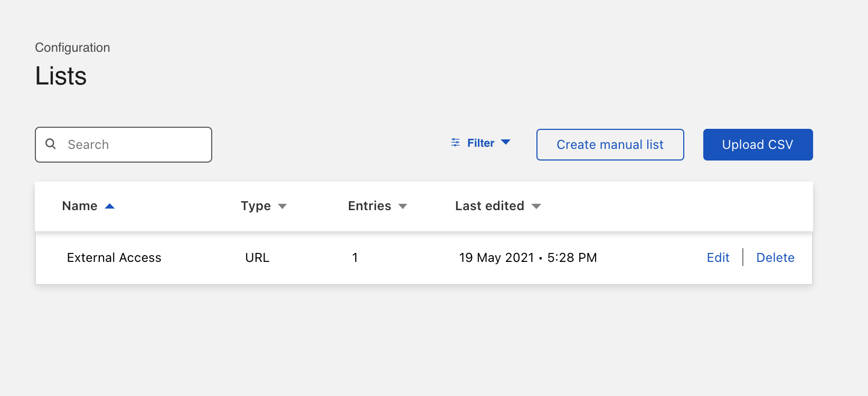Image resolution: width=868 pixels, height=396 pixels.
Task: Sort by the Type column header
Action: click(256, 206)
